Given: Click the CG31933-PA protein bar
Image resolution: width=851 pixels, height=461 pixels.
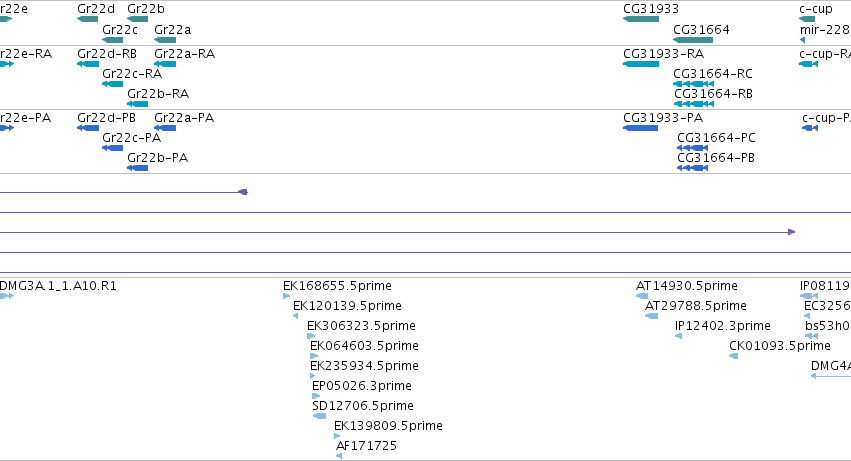Looking at the screenshot, I should (640, 128).
